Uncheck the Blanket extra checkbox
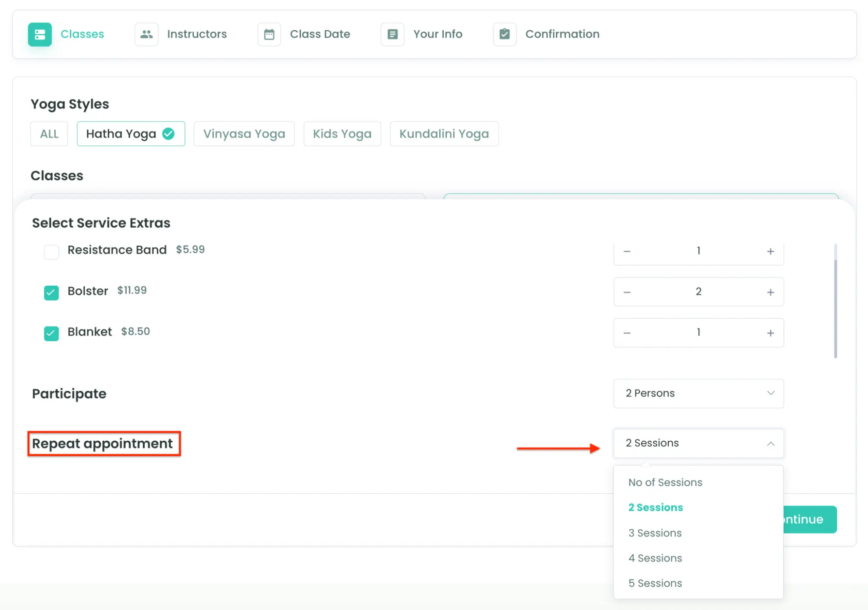Viewport: 868px width, 610px height. point(51,333)
